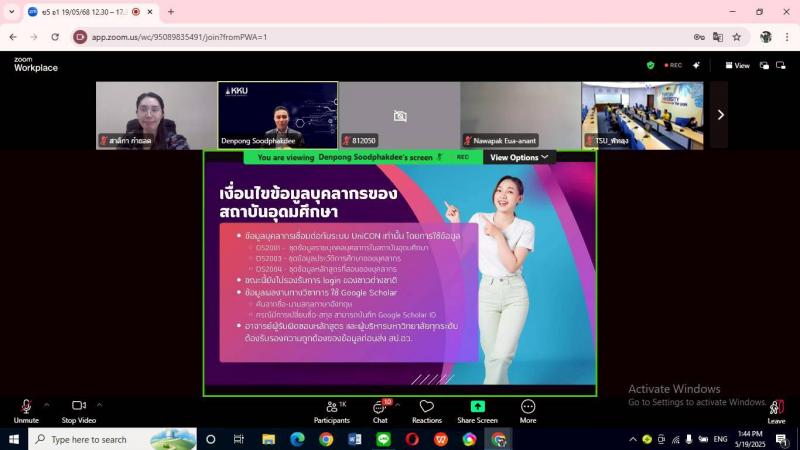Open File Explorer from the taskbar
Image resolution: width=800 pixels, height=450 pixels.
tap(268, 439)
